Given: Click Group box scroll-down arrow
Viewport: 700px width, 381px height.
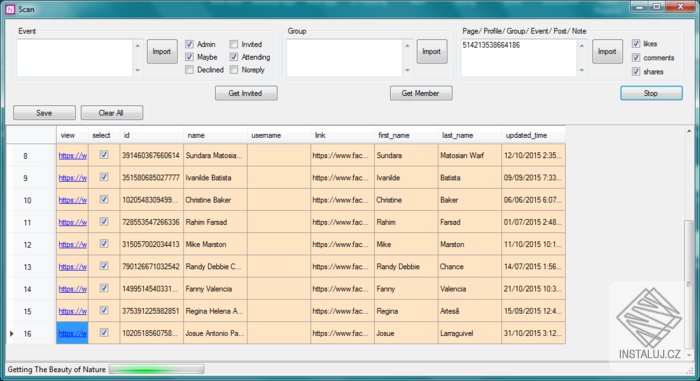Looking at the screenshot, I should point(407,70).
